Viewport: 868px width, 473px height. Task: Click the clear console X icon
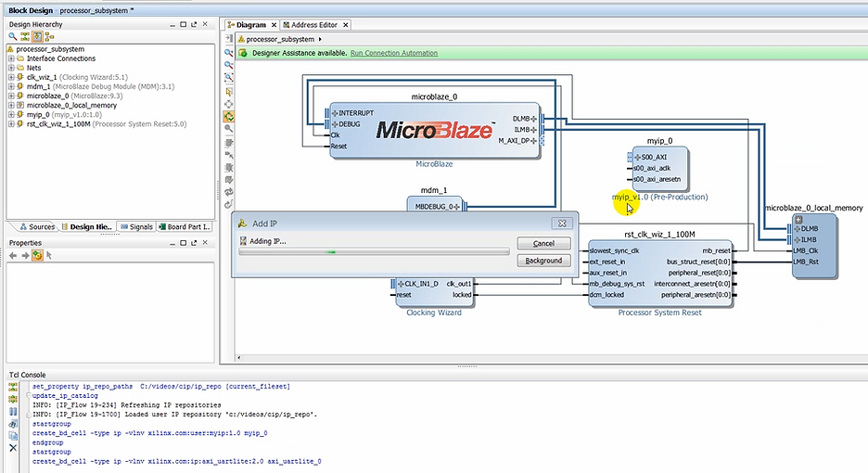coord(12,448)
